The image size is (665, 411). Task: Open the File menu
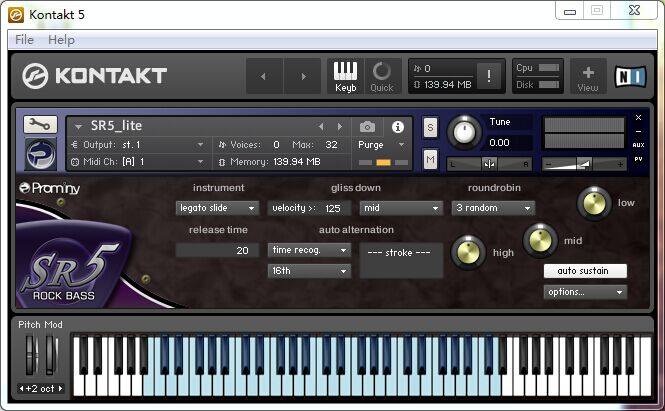tap(24, 40)
